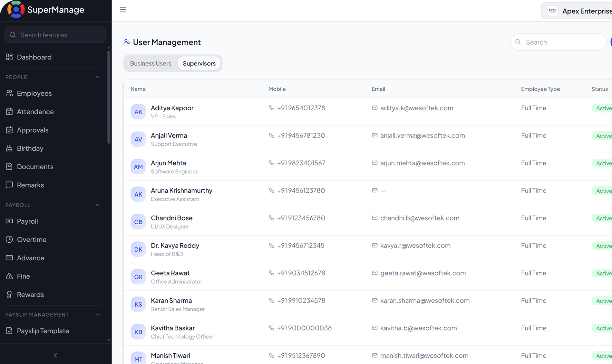Click the user Search box
This screenshot has width=612, height=364.
point(558,42)
